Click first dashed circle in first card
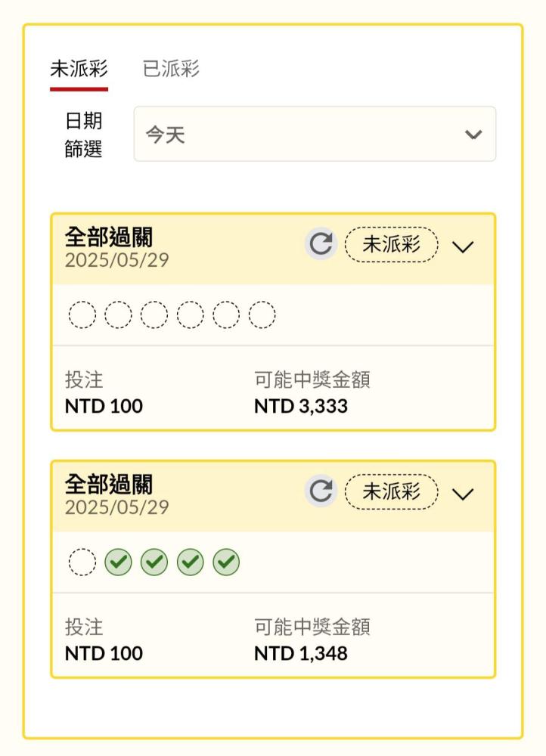Image resolution: width=546 pixels, height=756 pixels. pos(82,314)
